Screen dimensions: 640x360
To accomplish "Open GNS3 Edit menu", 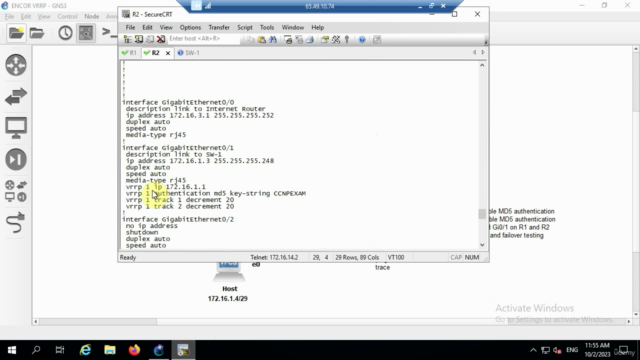I will (x=26, y=16).
